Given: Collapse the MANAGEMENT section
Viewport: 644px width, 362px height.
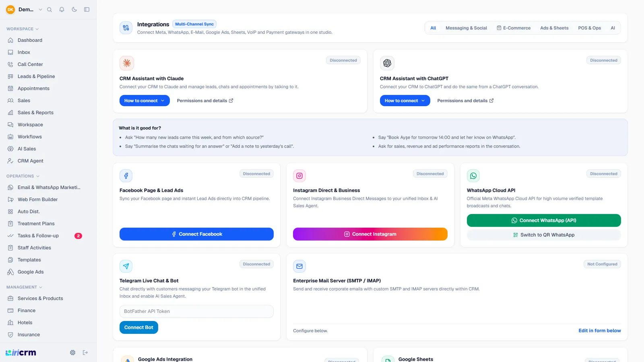Looking at the screenshot, I should 25,287.
